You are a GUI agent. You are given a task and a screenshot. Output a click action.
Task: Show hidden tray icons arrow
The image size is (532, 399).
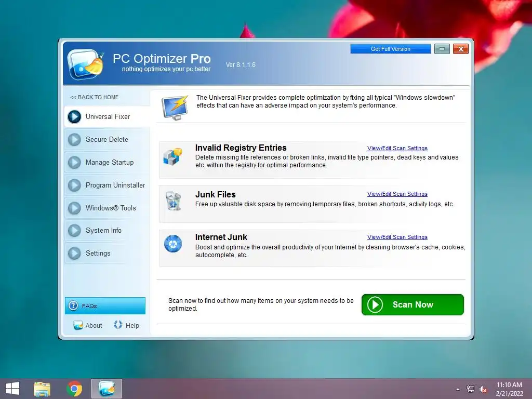click(x=458, y=389)
